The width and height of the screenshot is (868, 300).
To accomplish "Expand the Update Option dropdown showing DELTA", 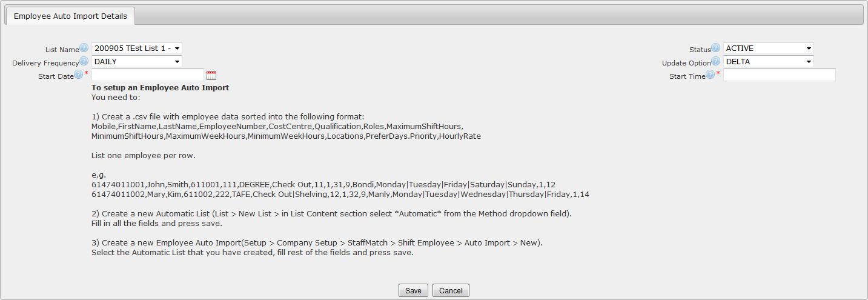I will (768, 61).
